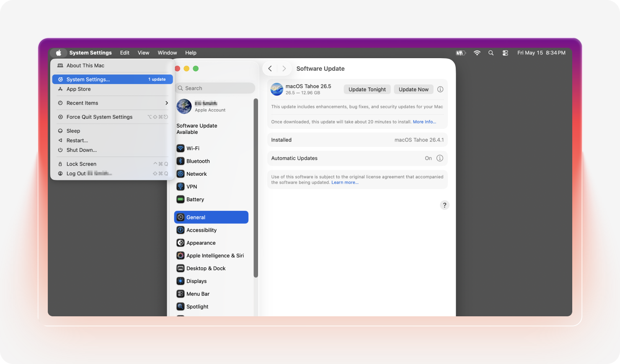Choose Shut Down… from the Apple menu
The height and width of the screenshot is (364, 620).
113,150
